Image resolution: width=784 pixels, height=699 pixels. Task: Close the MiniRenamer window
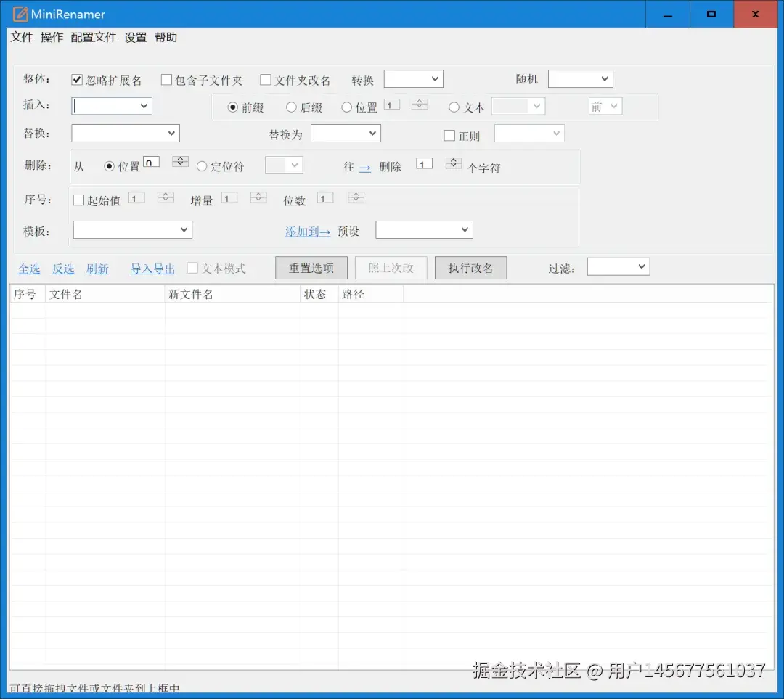[756, 14]
